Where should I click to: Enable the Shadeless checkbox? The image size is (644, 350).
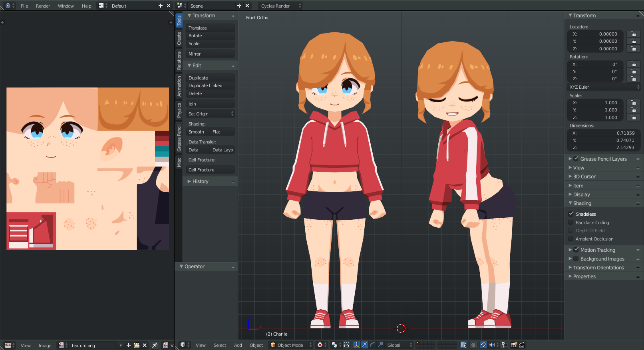tap(571, 214)
